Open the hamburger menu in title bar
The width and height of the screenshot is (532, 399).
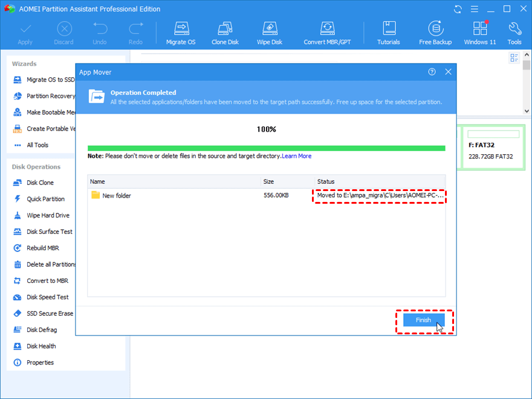475,9
